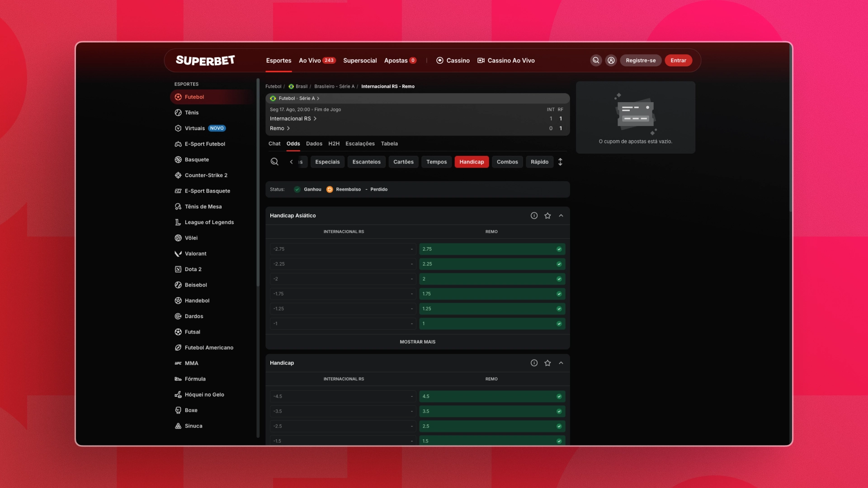Select the Tênis icon in sidebar
Viewport: 868px width, 488px height.
tap(178, 113)
